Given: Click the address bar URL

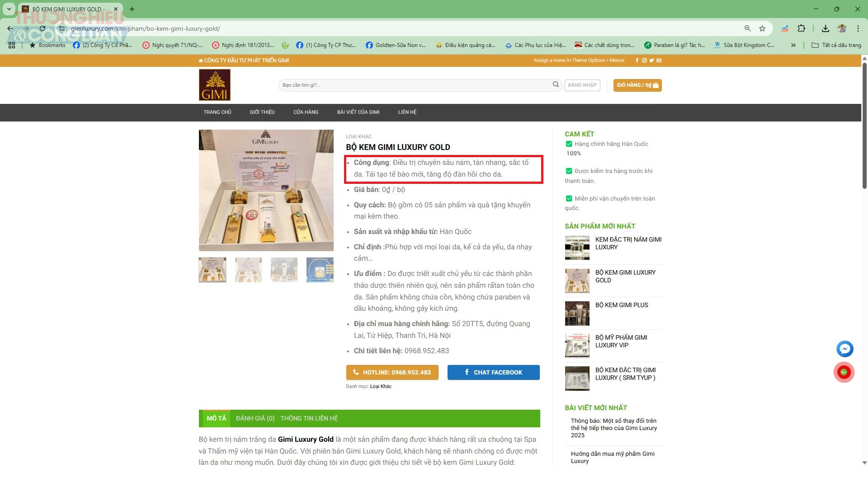Looking at the screenshot, I should pyautogui.click(x=146, y=28).
